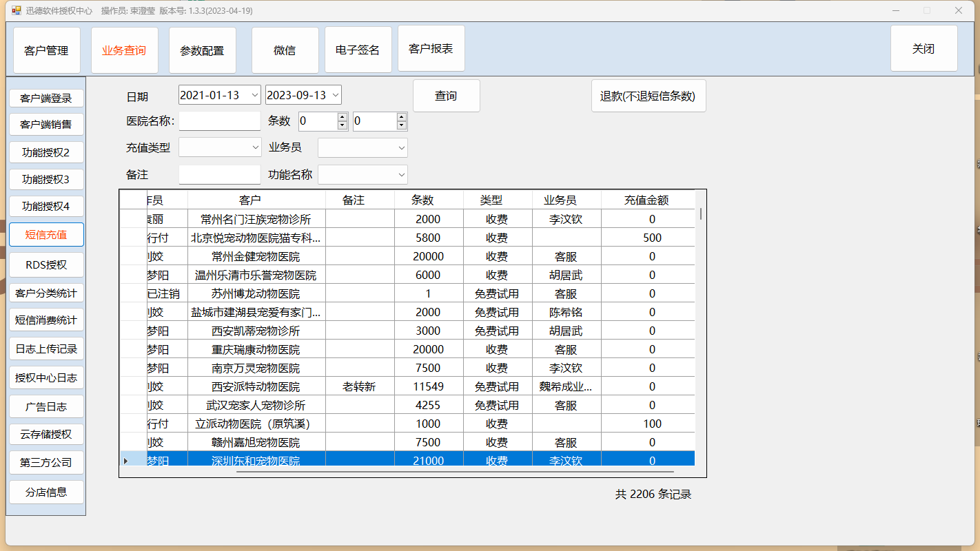This screenshot has width=980, height=551.
Task: Focus the 备注 text field
Action: [x=219, y=175]
